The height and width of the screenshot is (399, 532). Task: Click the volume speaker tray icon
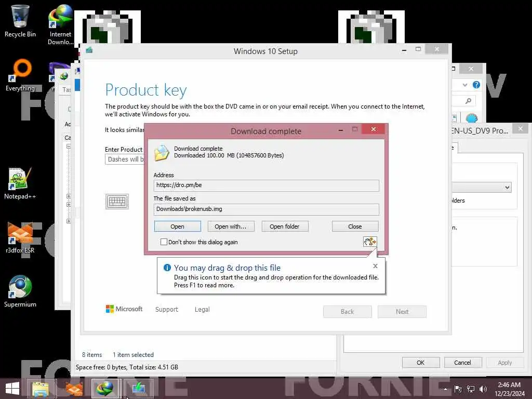pyautogui.click(x=483, y=389)
